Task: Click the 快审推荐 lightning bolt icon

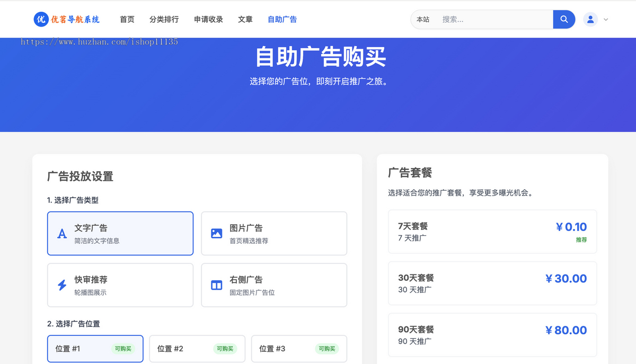Action: pyautogui.click(x=62, y=285)
